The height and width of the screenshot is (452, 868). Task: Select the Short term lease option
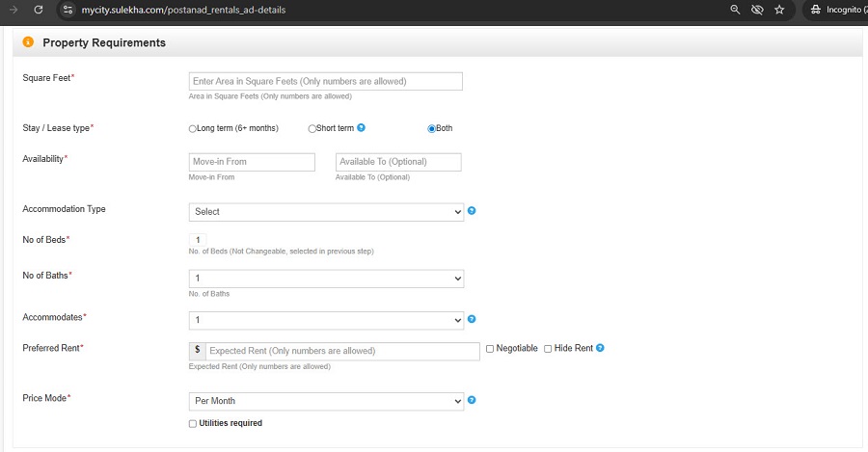(x=312, y=128)
